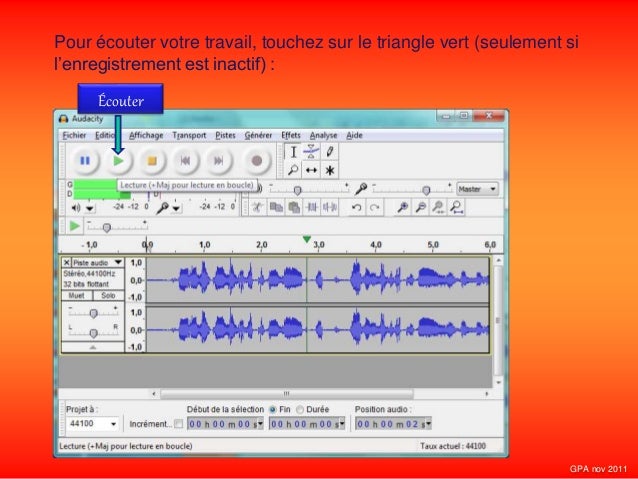This screenshot has height=479, width=638.
Task: Open the Aide menu
Action: (354, 135)
